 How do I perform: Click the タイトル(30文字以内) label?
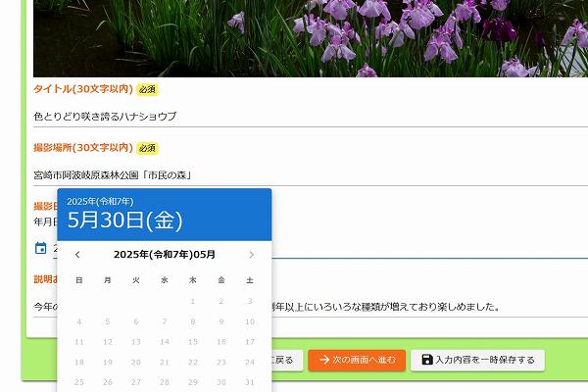83,89
